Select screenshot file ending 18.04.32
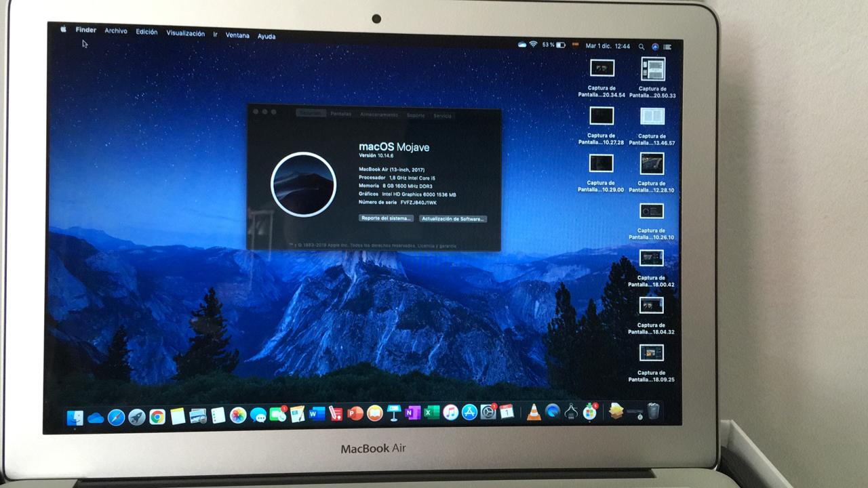 [651, 305]
